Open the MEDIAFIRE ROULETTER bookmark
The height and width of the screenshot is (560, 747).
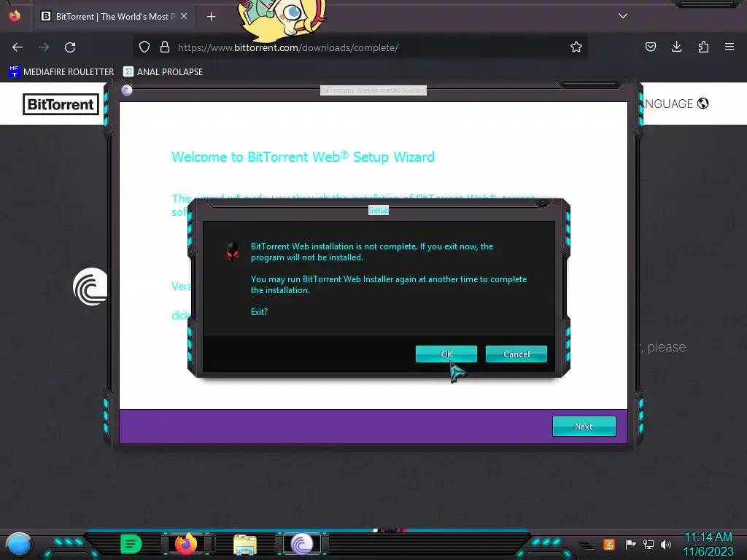61,71
